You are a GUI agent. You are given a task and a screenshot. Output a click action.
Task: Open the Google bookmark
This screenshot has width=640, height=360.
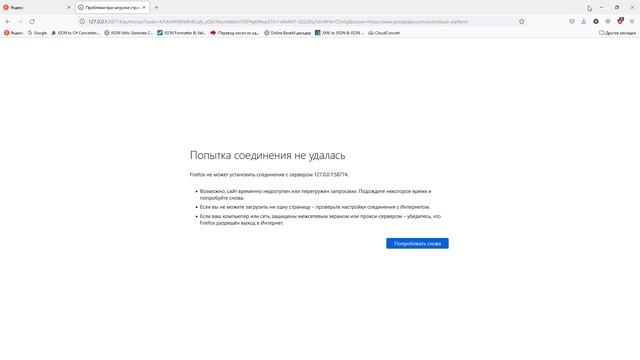click(x=37, y=33)
